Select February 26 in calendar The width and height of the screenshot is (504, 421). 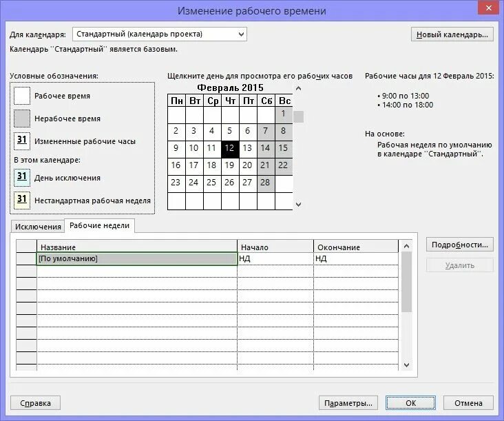coord(229,183)
